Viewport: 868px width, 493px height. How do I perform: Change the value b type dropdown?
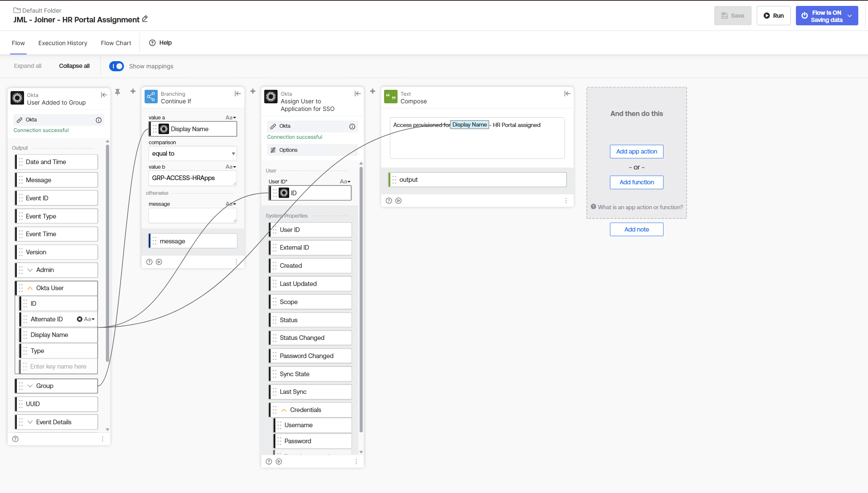(x=231, y=167)
